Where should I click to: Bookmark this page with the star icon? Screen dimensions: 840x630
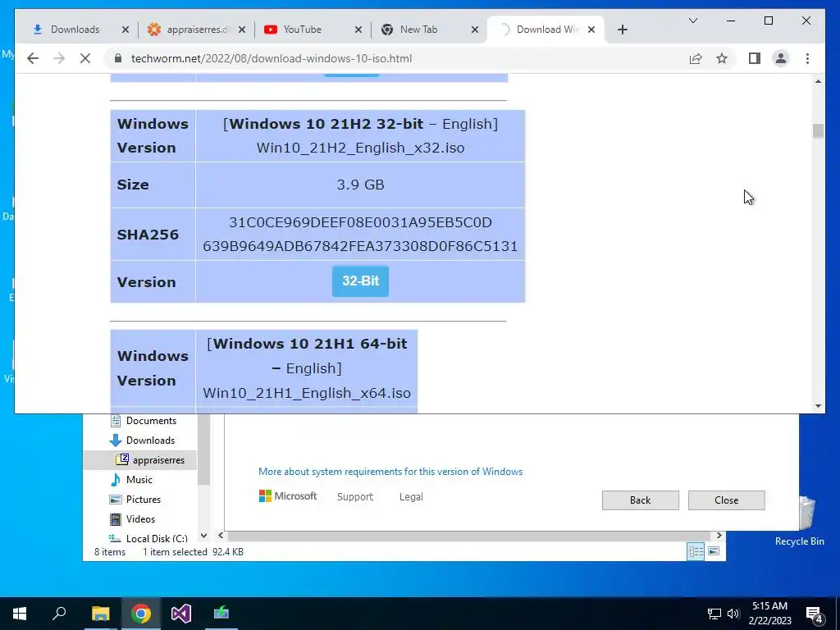point(722,58)
